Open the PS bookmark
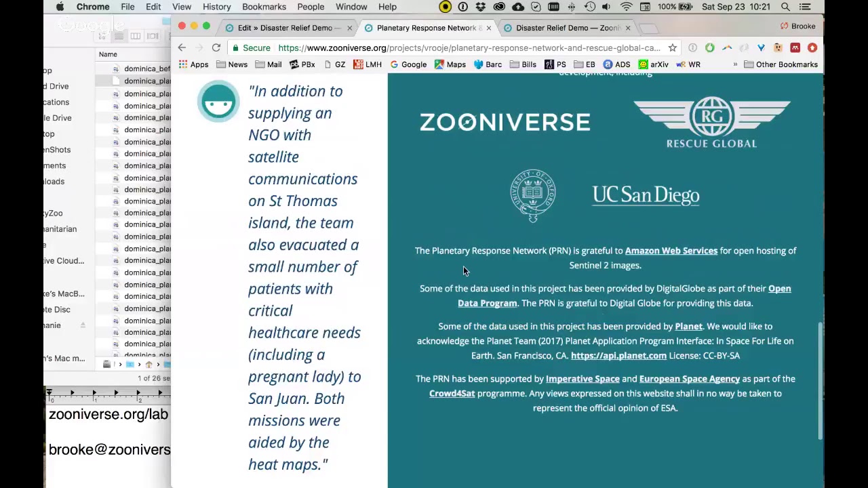 555,64
